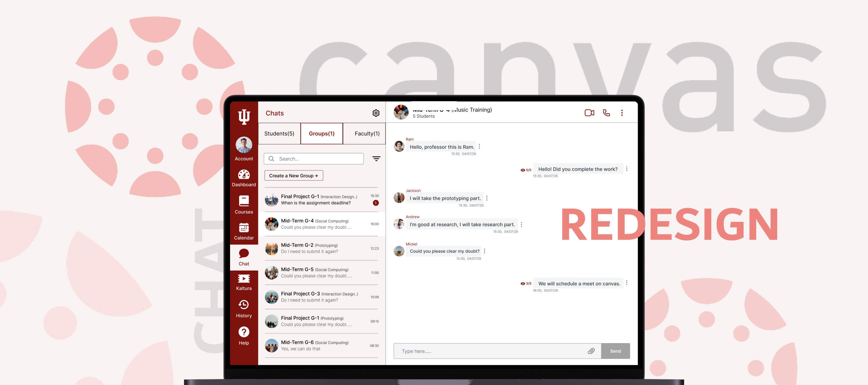Open History in sidebar

pyautogui.click(x=244, y=309)
